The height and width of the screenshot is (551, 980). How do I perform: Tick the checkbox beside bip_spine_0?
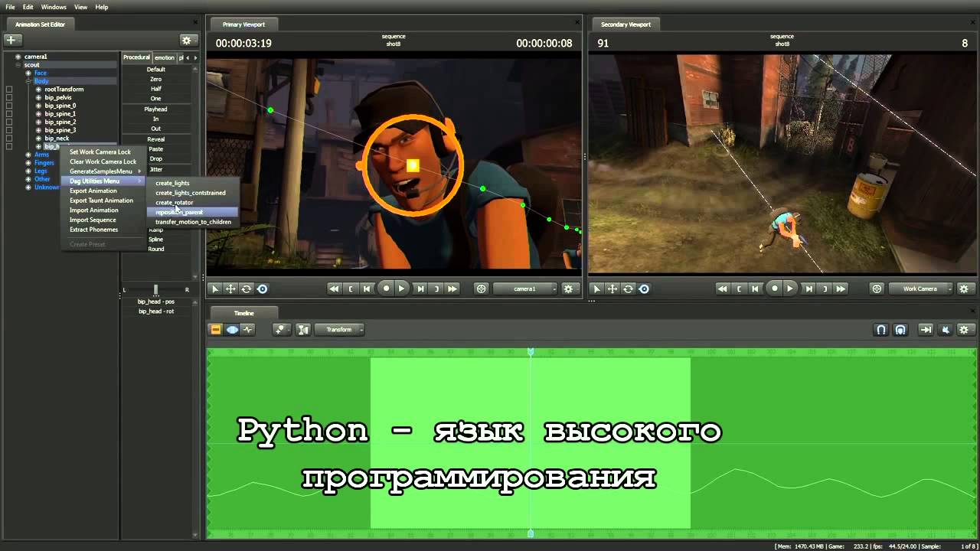click(x=9, y=106)
